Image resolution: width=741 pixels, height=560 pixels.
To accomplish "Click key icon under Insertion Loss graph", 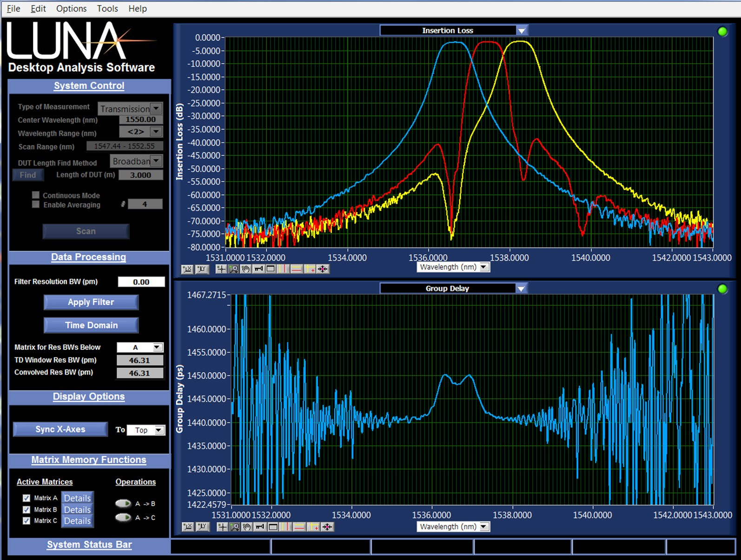I will pyautogui.click(x=258, y=269).
